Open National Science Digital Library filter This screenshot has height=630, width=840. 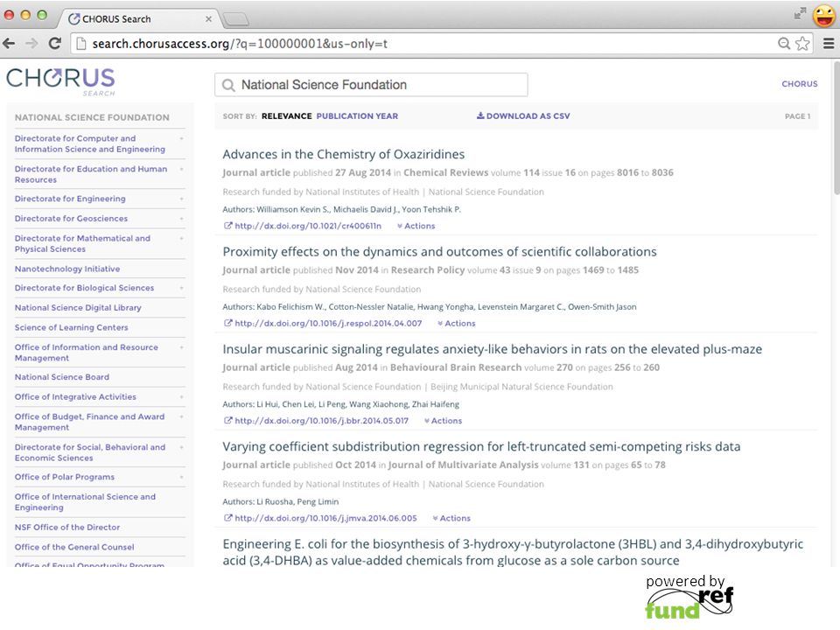(78, 308)
